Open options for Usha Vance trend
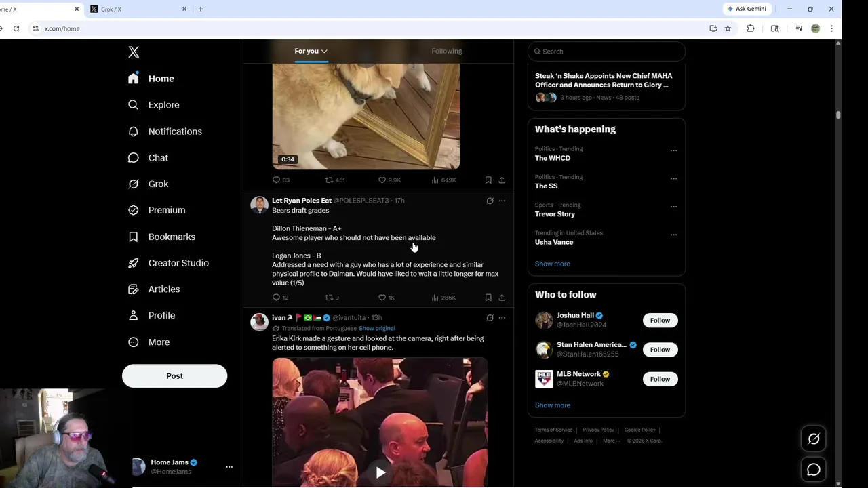Screen dimensions: 868x488 pyautogui.click(x=673, y=235)
